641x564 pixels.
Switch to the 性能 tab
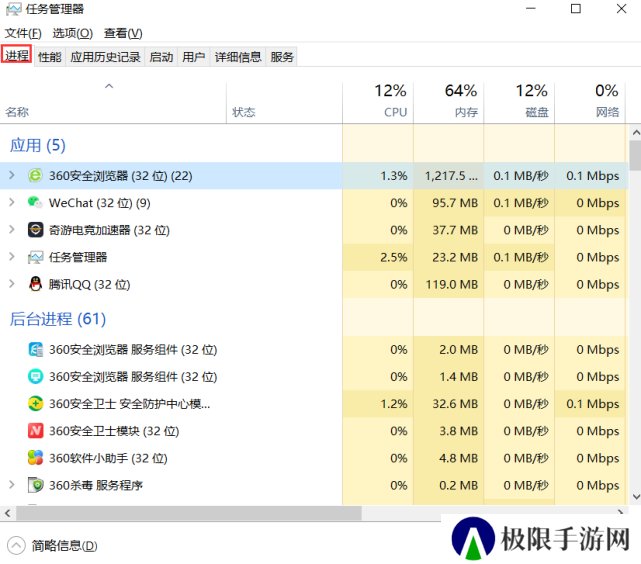(x=49, y=57)
